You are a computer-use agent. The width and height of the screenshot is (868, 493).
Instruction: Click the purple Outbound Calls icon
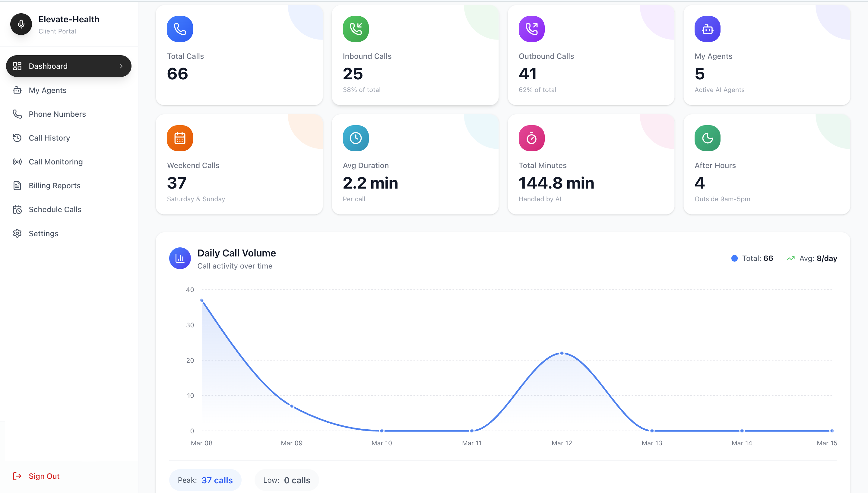[x=531, y=29]
